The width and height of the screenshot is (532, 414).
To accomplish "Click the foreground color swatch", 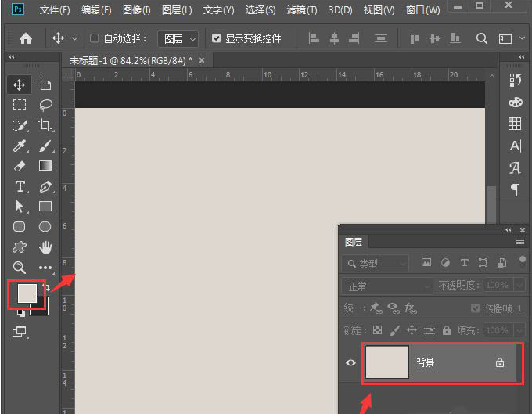I will coord(26,293).
